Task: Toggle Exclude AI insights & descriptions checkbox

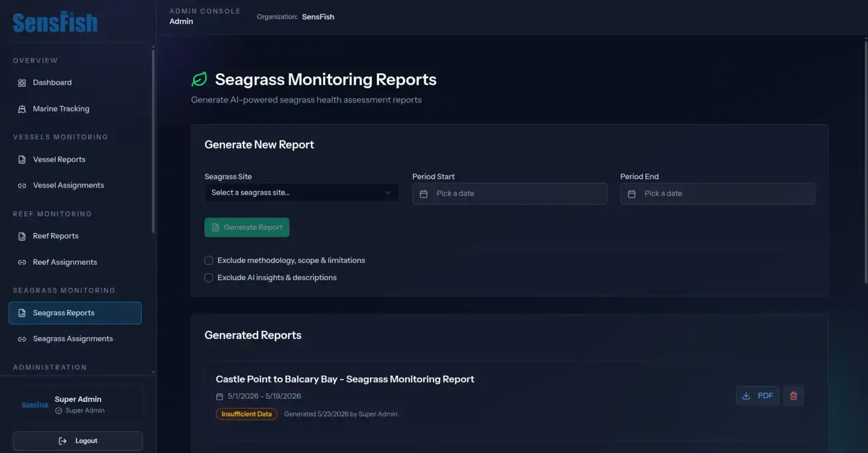Action: coord(209,278)
